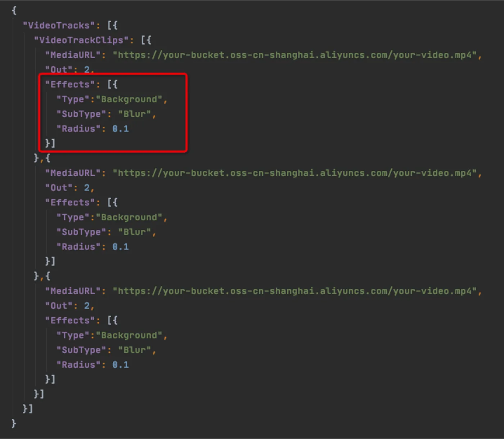Click the 0.1 radius value in the second clip
This screenshot has width=504, height=439.
[121, 247]
